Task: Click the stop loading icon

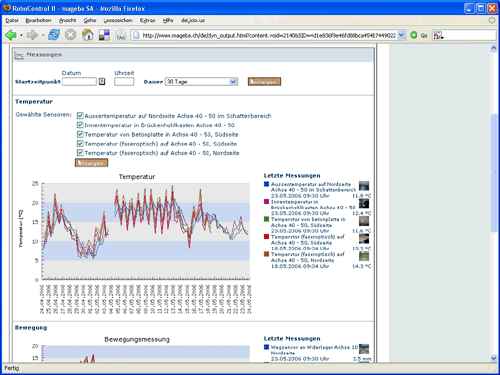Action: [x=70, y=35]
